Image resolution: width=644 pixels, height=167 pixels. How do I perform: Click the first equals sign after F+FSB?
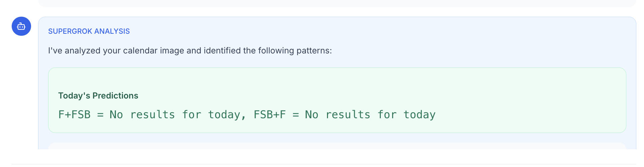(100, 115)
